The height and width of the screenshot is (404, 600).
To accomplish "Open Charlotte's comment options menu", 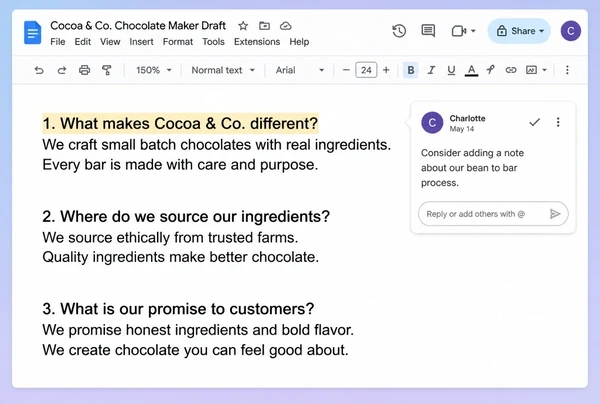I will click(558, 122).
